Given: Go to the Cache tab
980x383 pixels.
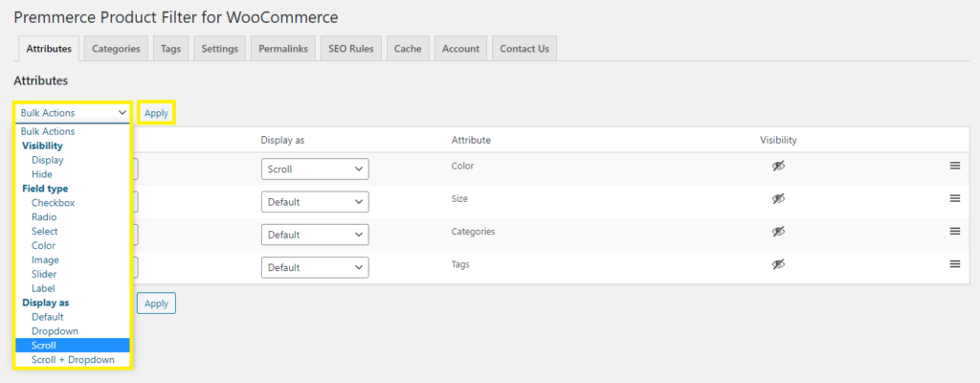Looking at the screenshot, I should pyautogui.click(x=408, y=49).
